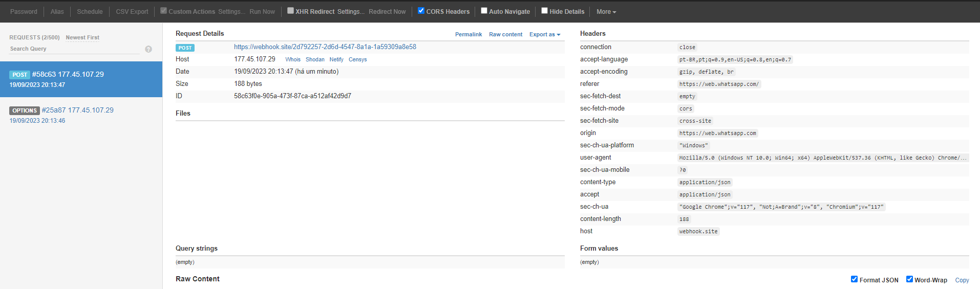
Task: Open the More dropdown menu
Action: click(606, 12)
